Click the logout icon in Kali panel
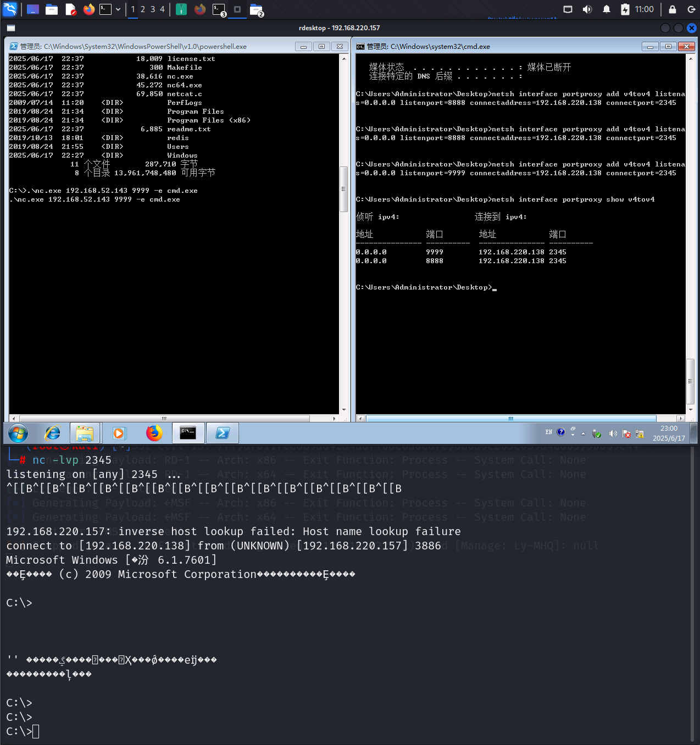 click(691, 9)
